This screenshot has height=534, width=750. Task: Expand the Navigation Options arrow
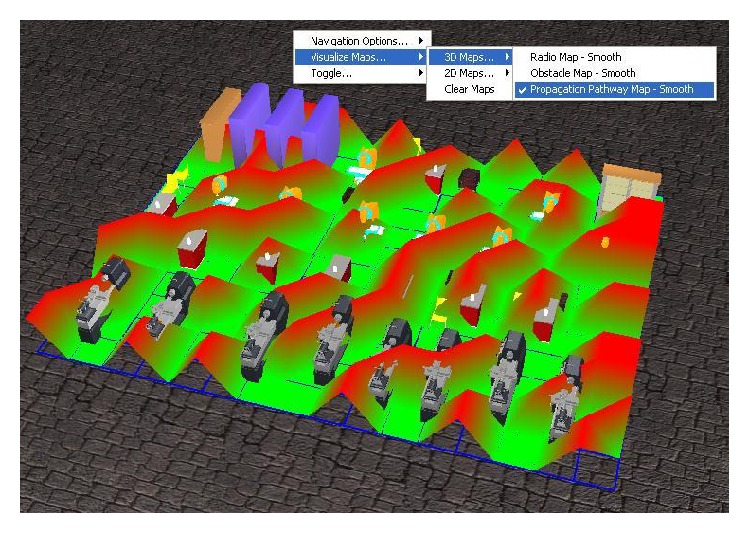coord(421,41)
